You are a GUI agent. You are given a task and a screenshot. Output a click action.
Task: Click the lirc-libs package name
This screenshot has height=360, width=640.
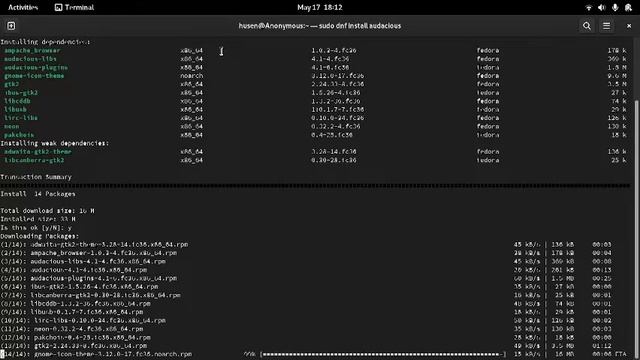point(21,118)
